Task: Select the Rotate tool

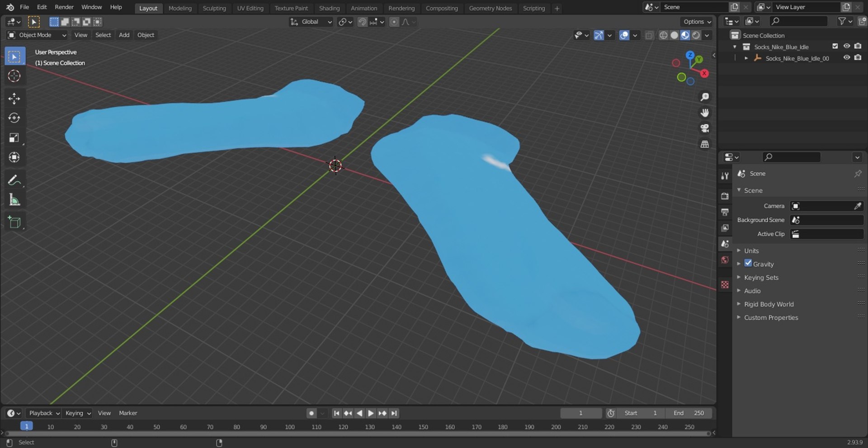Action: 14,118
